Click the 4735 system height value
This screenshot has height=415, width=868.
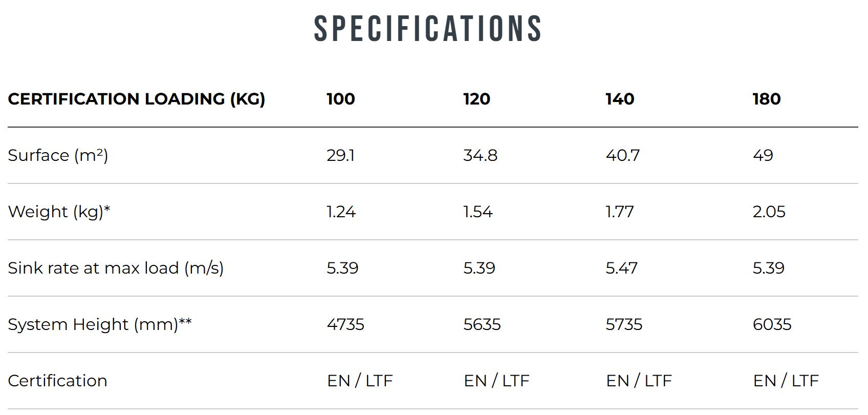point(345,324)
